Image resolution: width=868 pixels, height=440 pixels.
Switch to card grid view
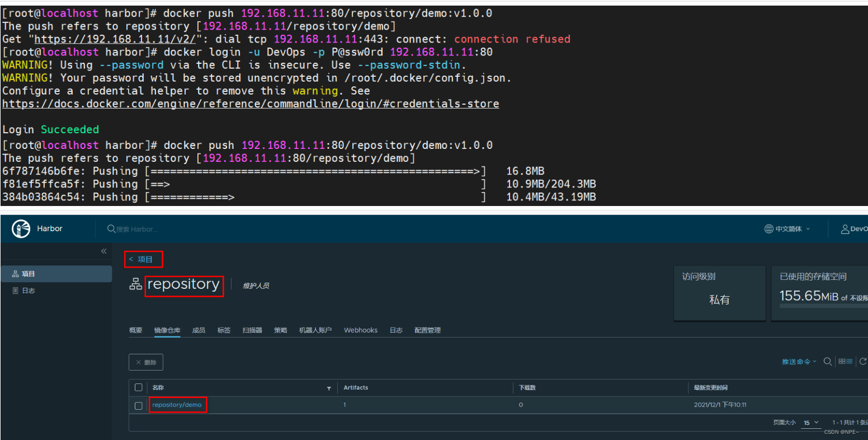coord(842,362)
